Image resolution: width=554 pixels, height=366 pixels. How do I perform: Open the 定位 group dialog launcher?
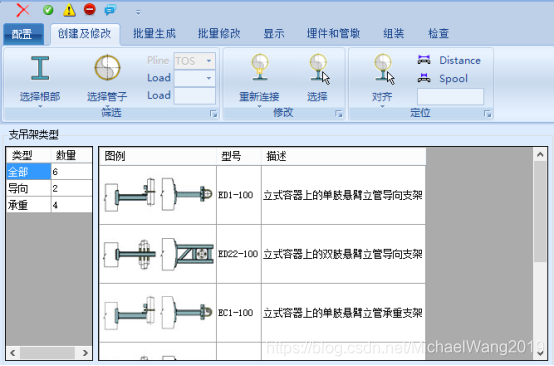pos(488,113)
